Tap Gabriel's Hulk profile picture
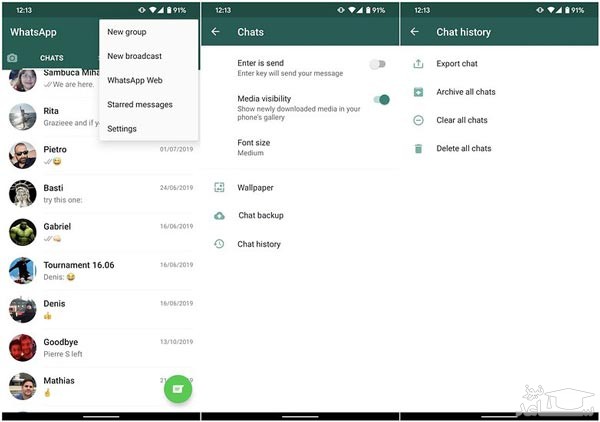This screenshot has height=422, width=600. [22, 232]
